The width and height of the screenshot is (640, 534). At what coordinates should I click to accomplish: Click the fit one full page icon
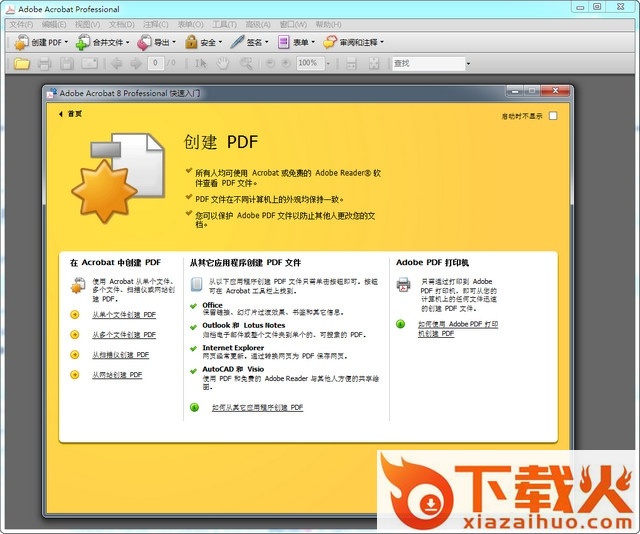click(374, 63)
